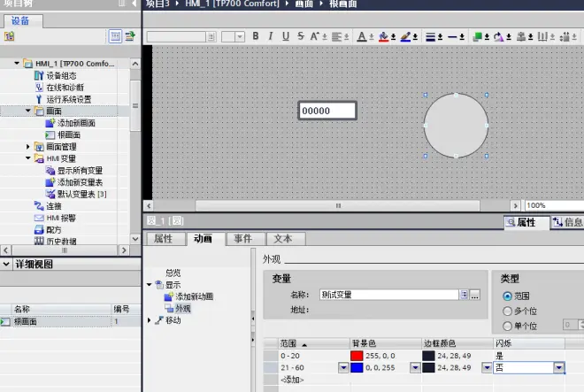Expand the 移动 animation node
This screenshot has height=392, width=584.
point(150,320)
